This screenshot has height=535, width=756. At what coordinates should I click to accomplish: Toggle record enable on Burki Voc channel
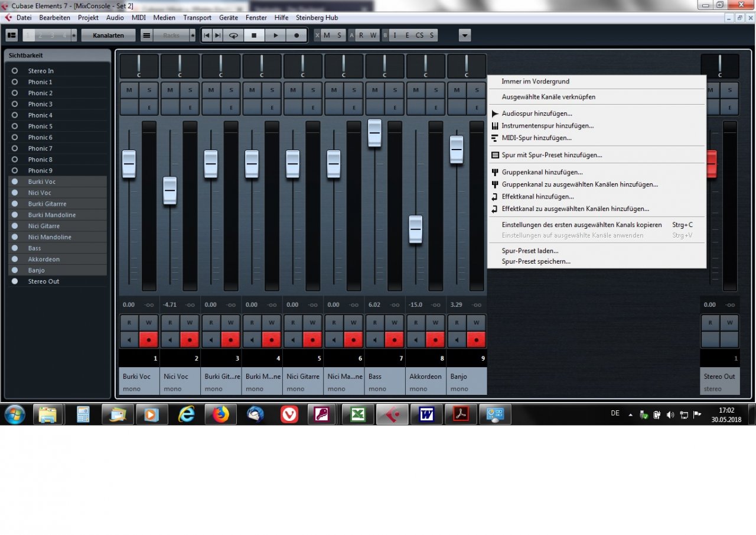(x=149, y=339)
